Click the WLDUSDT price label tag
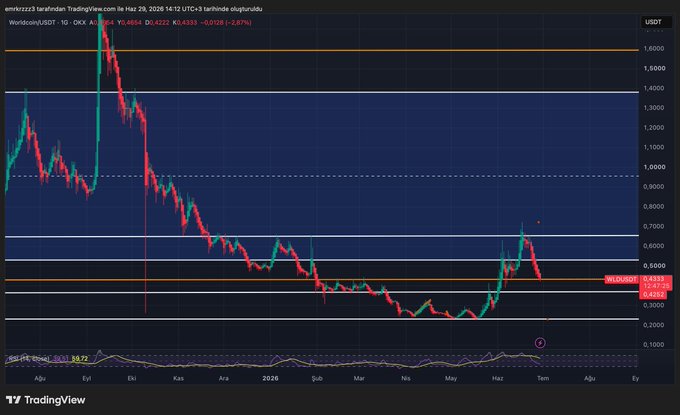 click(x=621, y=279)
